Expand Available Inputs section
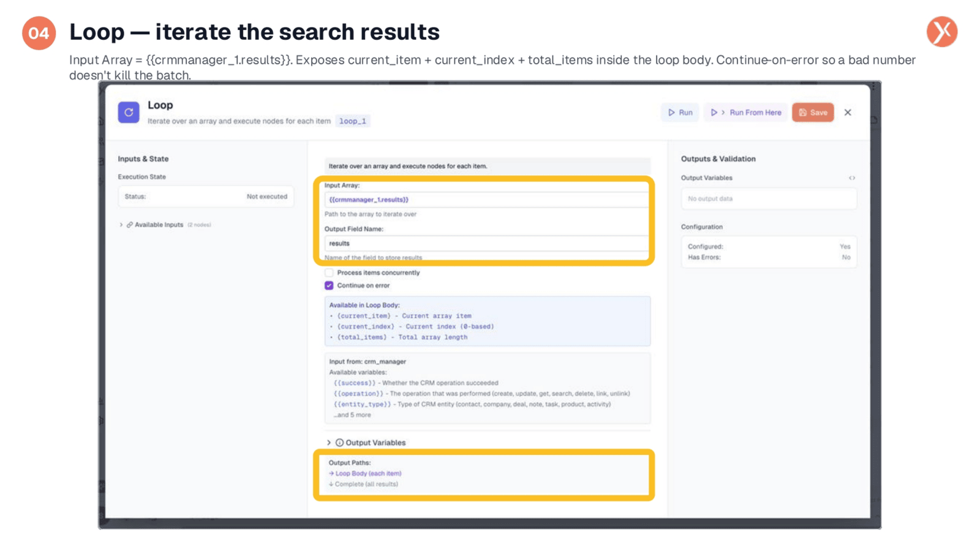Screen dimensions: 980x551 pyautogui.click(x=121, y=225)
